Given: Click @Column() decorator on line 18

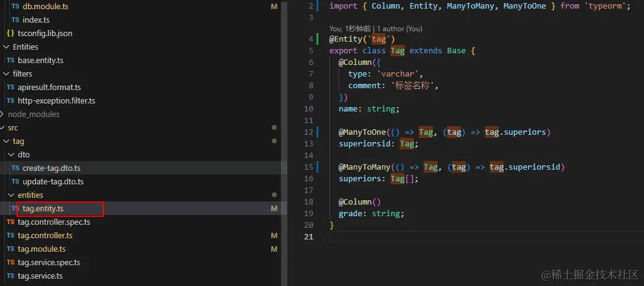Looking at the screenshot, I should click(x=360, y=201).
